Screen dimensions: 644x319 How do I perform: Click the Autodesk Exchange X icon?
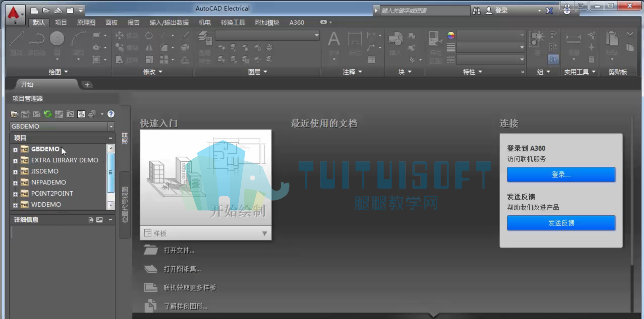[x=550, y=11]
